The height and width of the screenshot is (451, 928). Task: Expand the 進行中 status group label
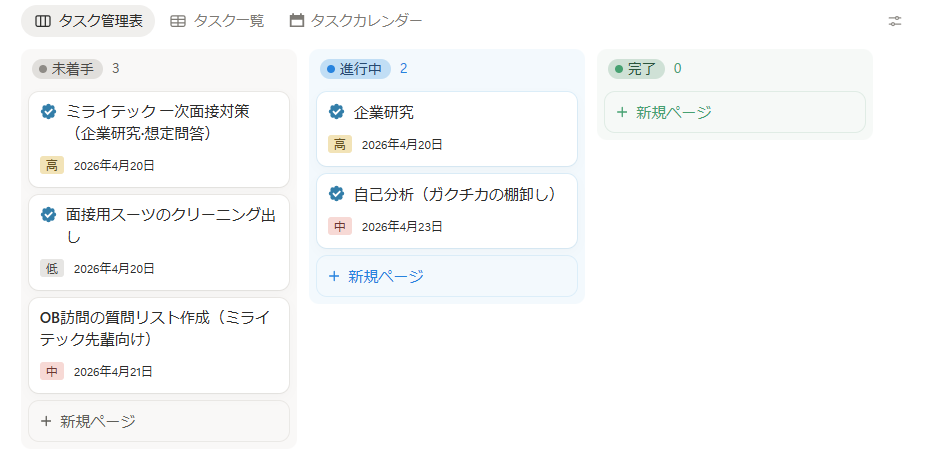click(355, 69)
